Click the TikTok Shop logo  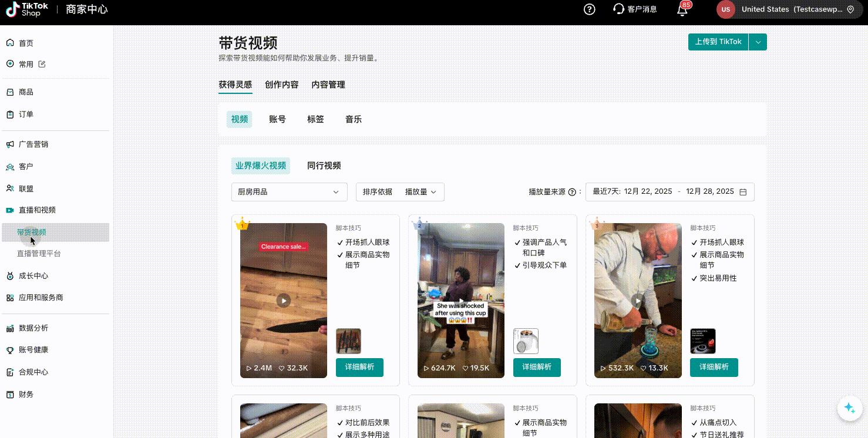coord(27,9)
